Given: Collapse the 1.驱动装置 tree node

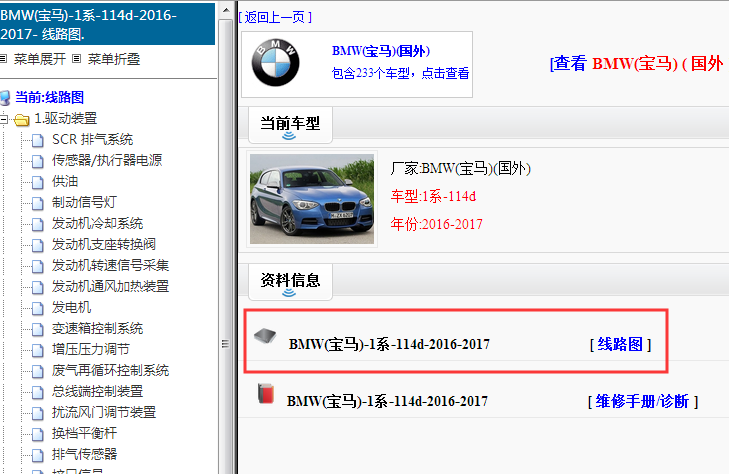Looking at the screenshot, I should coord(3,119).
